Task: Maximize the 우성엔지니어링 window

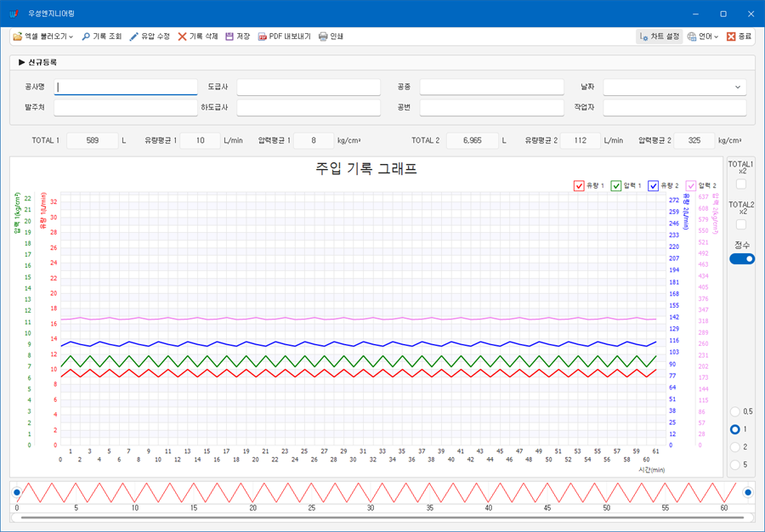Action: pos(723,14)
